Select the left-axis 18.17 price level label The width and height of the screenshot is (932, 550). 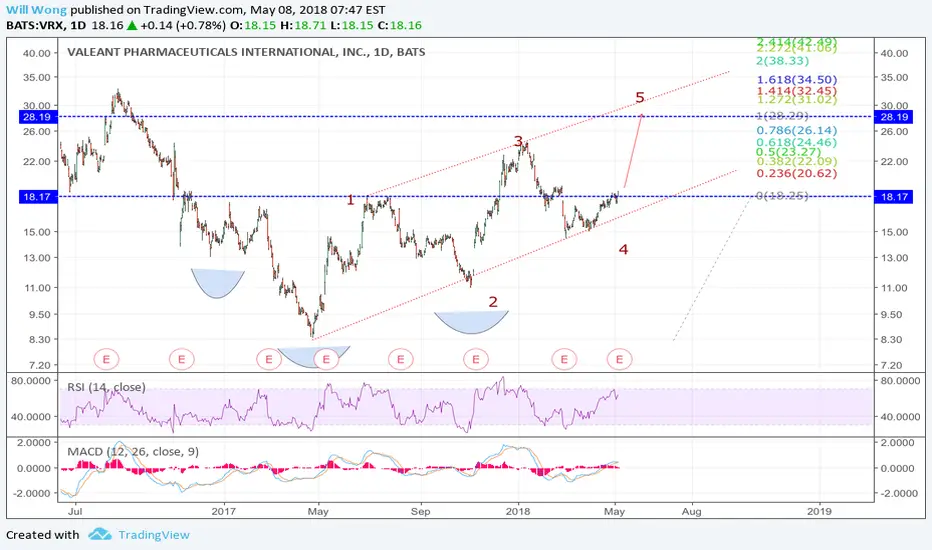(37, 196)
